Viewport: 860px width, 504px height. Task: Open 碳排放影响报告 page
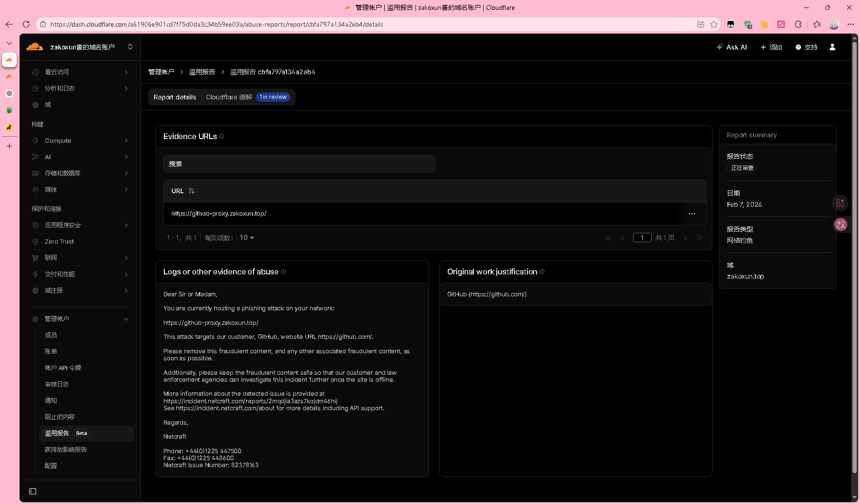(x=66, y=449)
